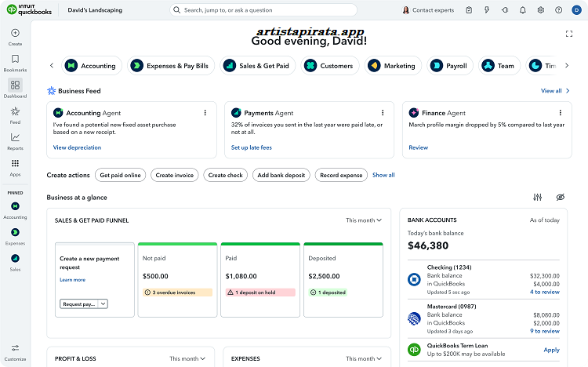Open the Apps grid in sidebar
588x367 pixels.
pyautogui.click(x=15, y=167)
